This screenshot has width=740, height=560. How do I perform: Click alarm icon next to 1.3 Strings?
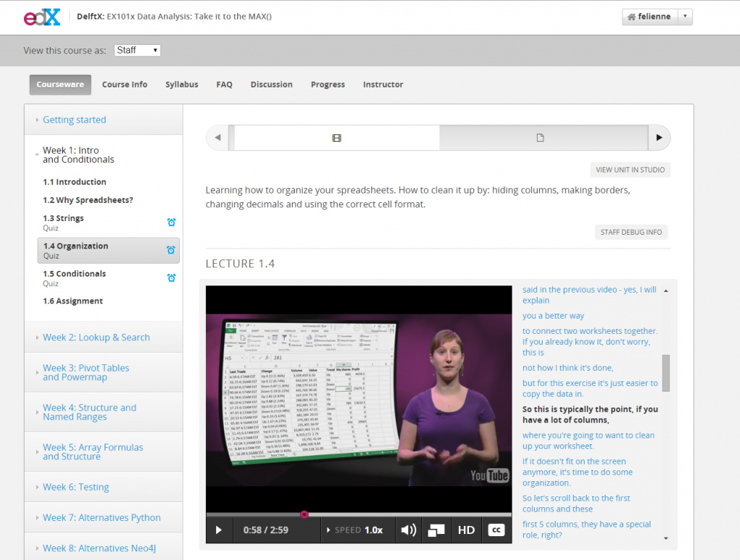pos(171,223)
